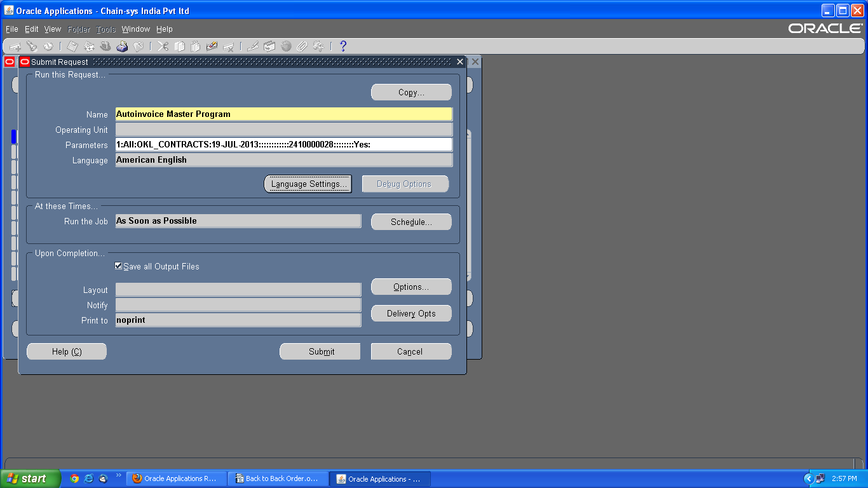Open the File menu

[12, 29]
